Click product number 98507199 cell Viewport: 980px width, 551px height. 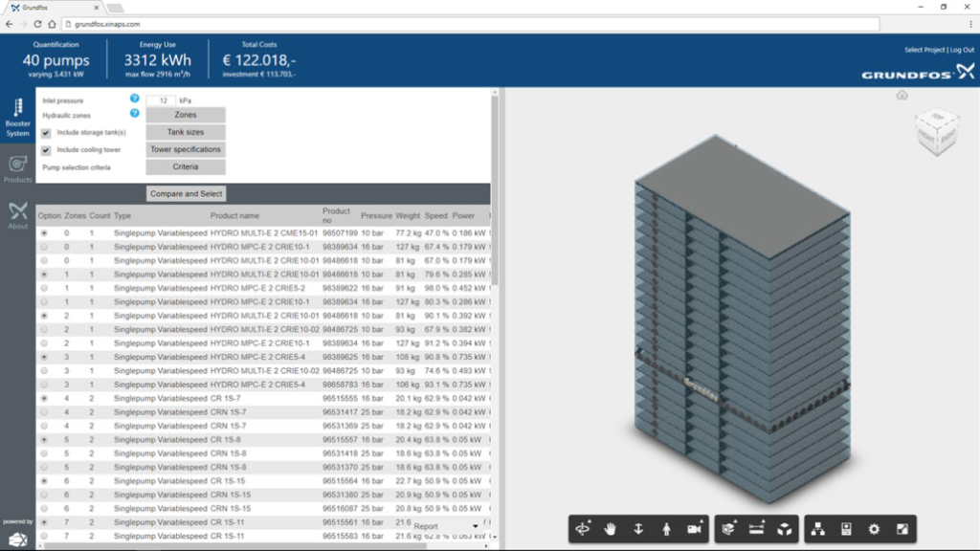click(x=340, y=233)
